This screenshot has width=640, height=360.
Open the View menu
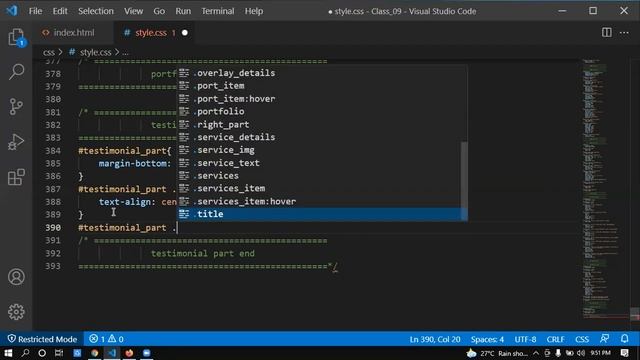pos(133,11)
